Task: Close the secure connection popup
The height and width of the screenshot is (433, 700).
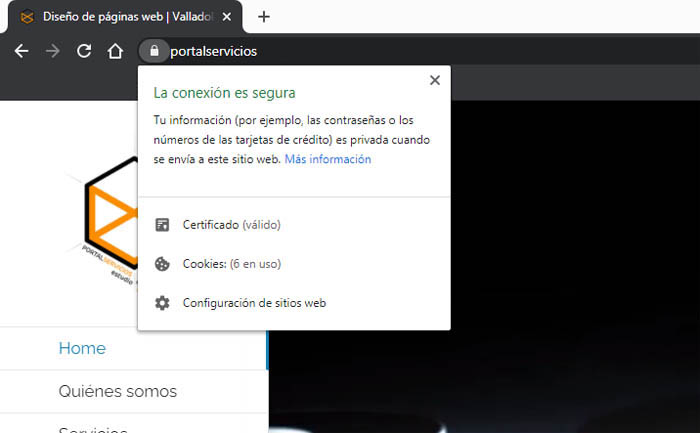Action: pyautogui.click(x=434, y=81)
